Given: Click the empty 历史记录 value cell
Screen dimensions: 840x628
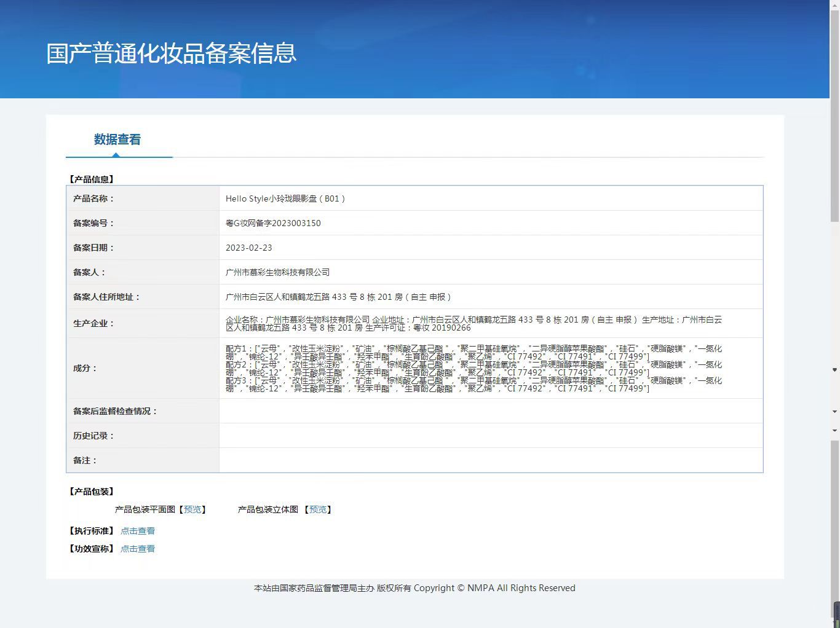Looking at the screenshot, I should pos(491,436).
